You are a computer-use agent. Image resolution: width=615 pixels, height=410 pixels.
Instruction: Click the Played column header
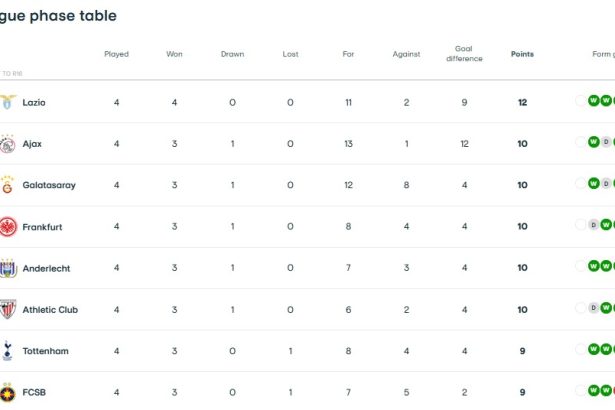(x=116, y=54)
